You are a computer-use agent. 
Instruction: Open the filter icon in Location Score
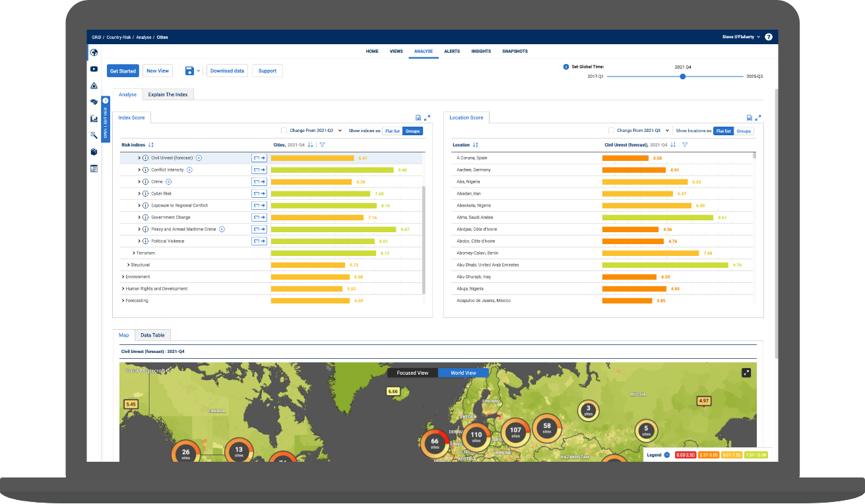point(684,145)
